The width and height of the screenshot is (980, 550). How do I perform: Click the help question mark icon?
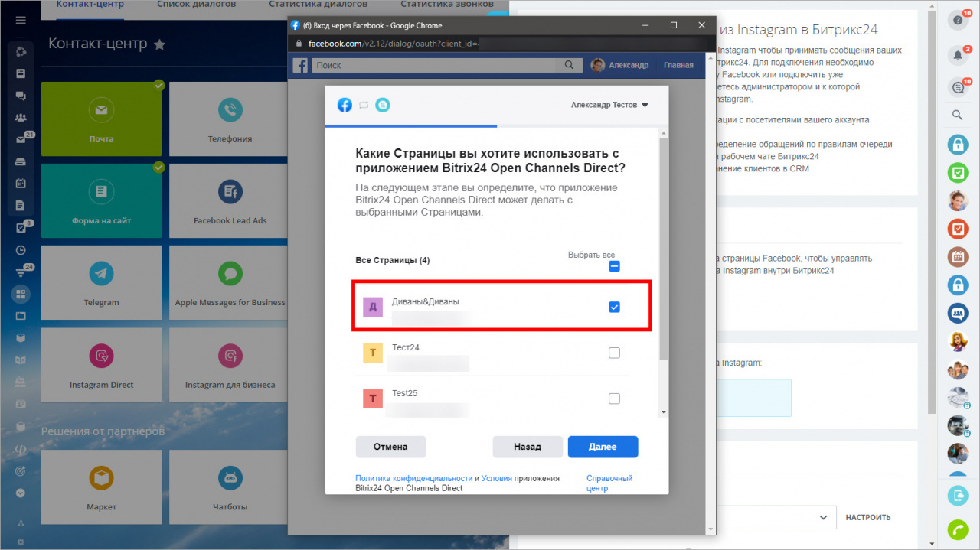coord(958,21)
